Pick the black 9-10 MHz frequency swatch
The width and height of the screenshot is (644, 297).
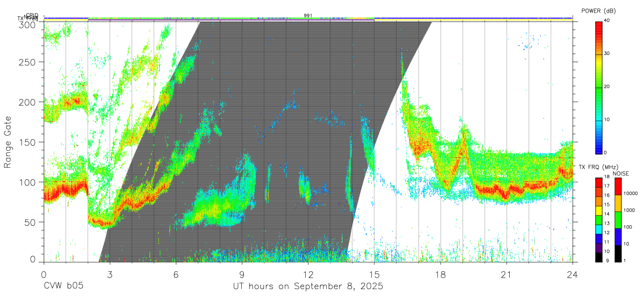click(598, 257)
